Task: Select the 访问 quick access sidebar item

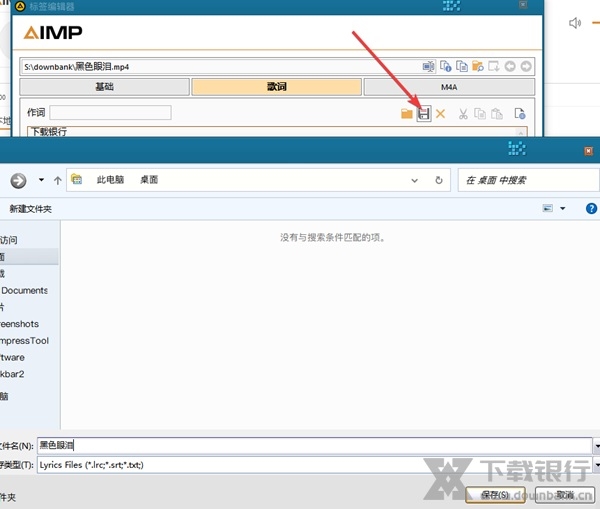Action: click(8, 240)
